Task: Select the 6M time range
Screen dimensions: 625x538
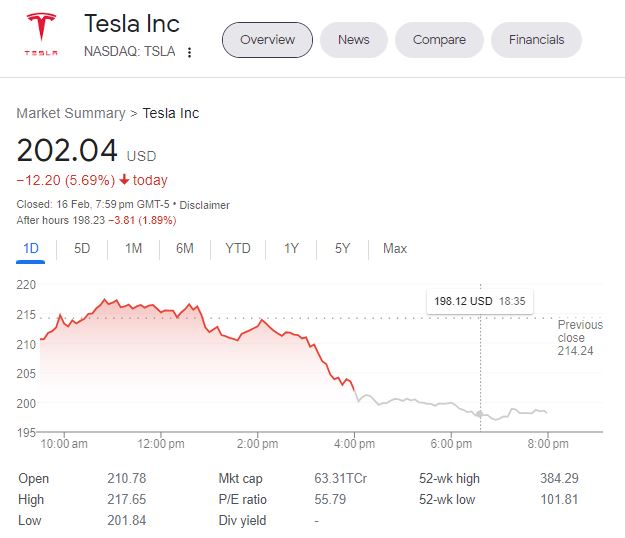Action: click(x=184, y=249)
